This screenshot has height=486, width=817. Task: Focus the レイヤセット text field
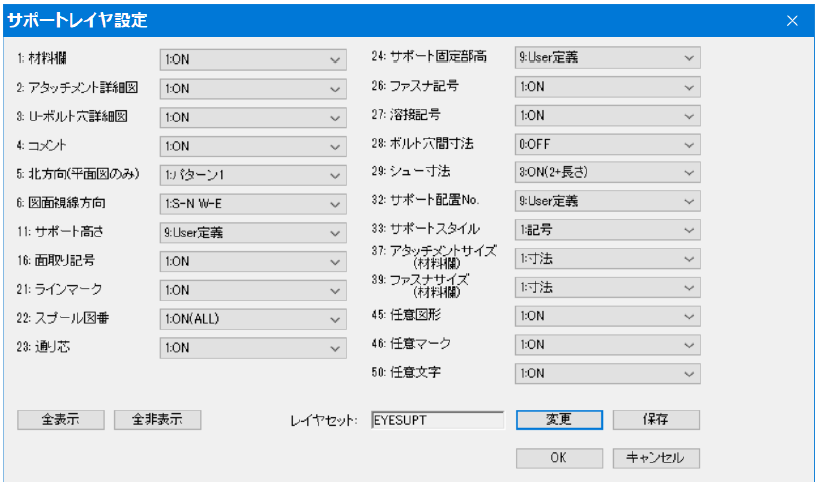[438, 420]
